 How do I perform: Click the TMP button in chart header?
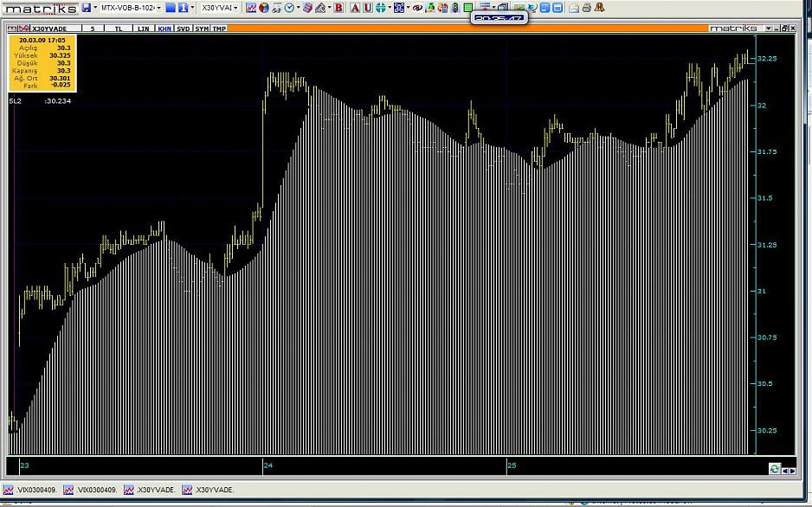(x=220, y=29)
